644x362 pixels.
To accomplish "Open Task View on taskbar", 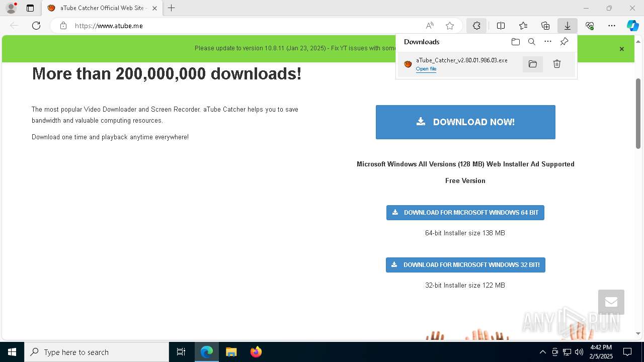I will (181, 352).
